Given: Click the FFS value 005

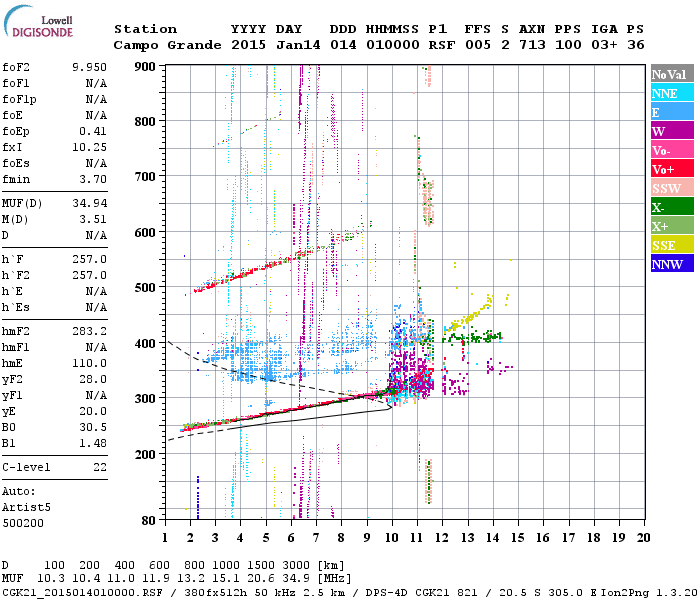Looking at the screenshot, I should 478,45.
